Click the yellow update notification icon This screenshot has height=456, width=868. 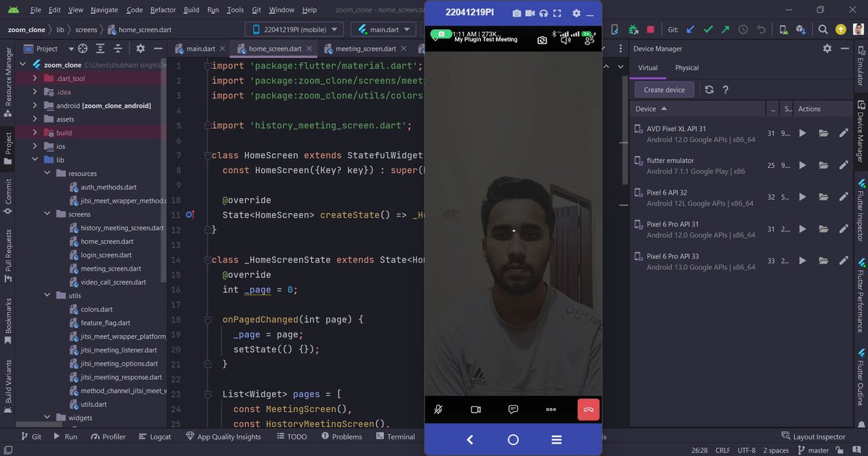point(840,30)
